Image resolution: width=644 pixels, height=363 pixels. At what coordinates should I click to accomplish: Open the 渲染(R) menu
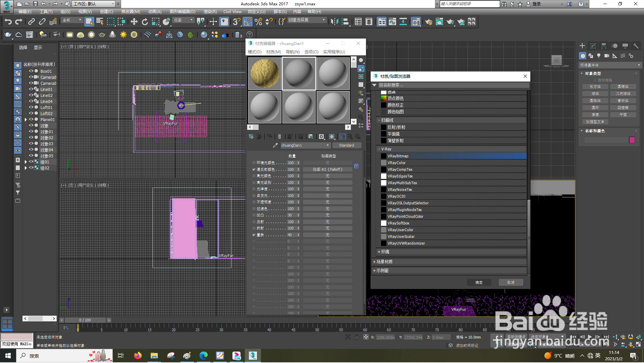click(210, 11)
